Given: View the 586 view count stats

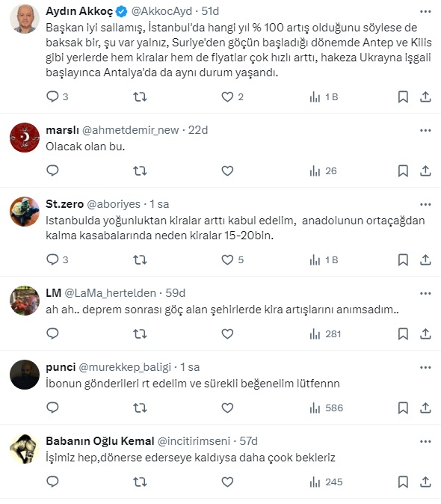Looking at the screenshot, I should point(327,408).
